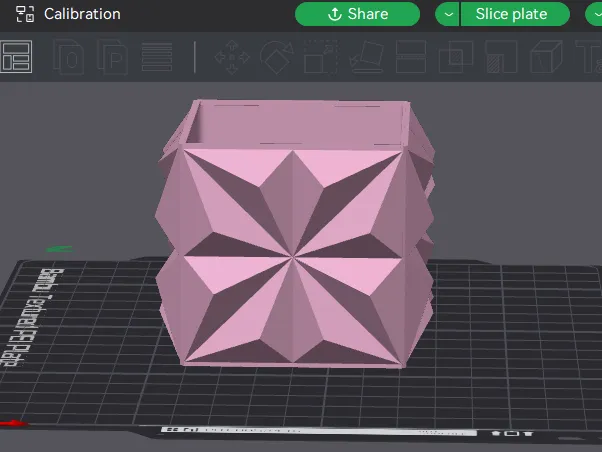The width and height of the screenshot is (602, 452).
Task: Select the Rotate tool
Action: tap(276, 57)
